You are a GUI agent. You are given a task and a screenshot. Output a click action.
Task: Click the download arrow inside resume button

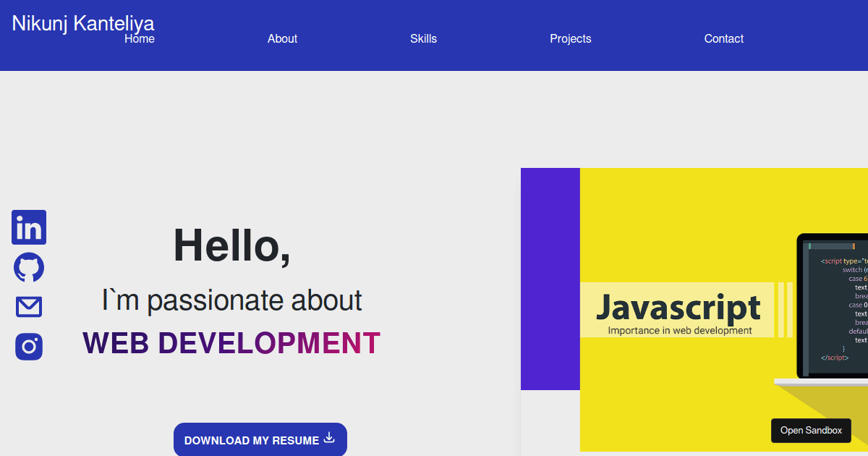point(329,438)
